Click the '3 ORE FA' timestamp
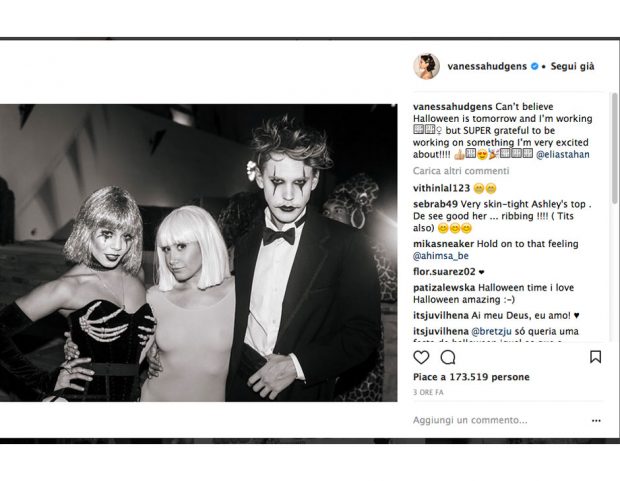 click(428, 392)
